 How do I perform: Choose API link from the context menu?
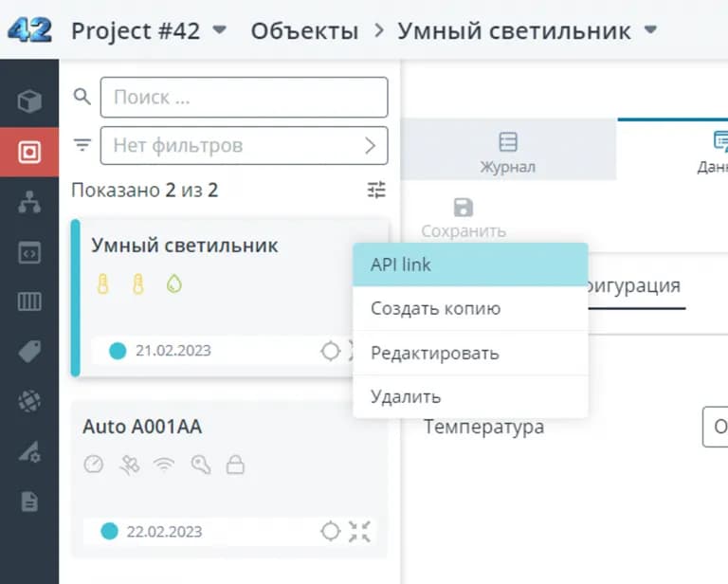(x=470, y=265)
